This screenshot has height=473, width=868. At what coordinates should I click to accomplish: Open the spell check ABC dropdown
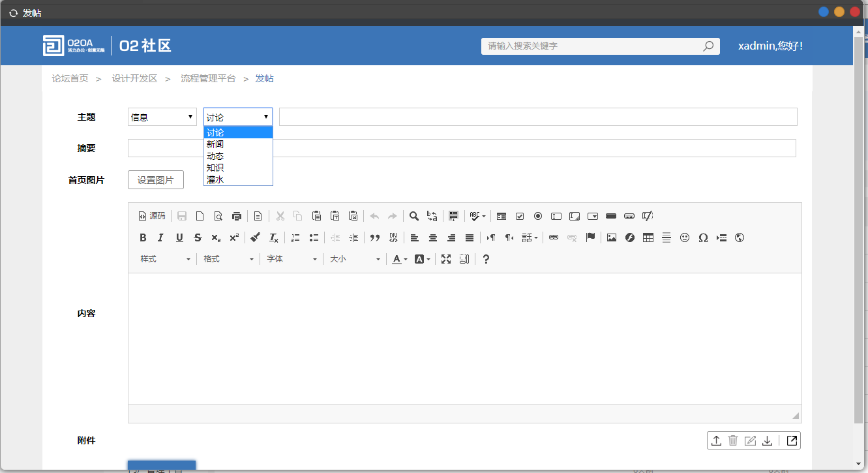(478, 216)
